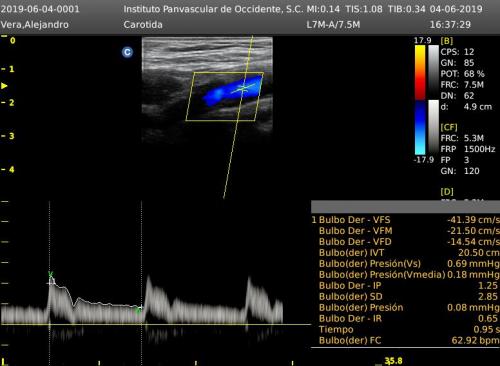Click the blue C orientation marker icon
The width and height of the screenshot is (500, 366).
point(127,52)
